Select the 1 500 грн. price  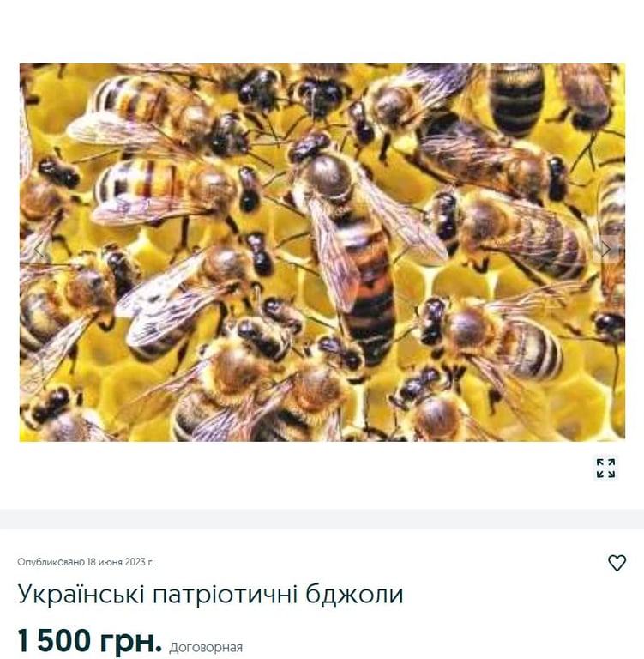click(x=90, y=641)
